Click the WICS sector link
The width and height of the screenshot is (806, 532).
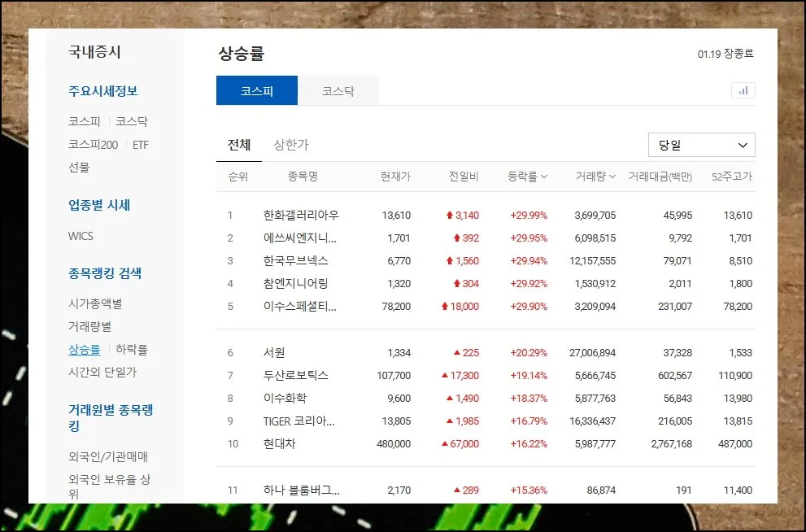click(81, 236)
